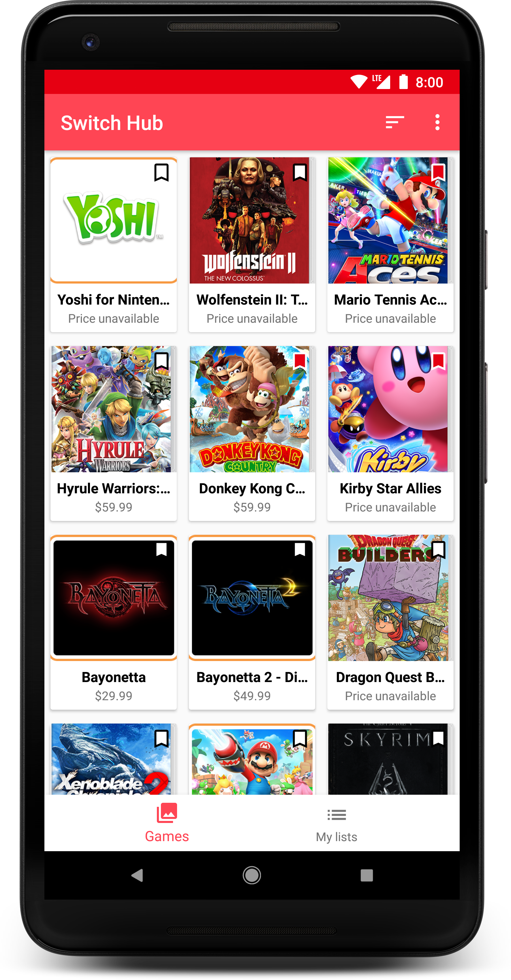Toggle bookmark on Yoshi for Nintendo Switch
The width and height of the screenshot is (511, 980).
(161, 173)
